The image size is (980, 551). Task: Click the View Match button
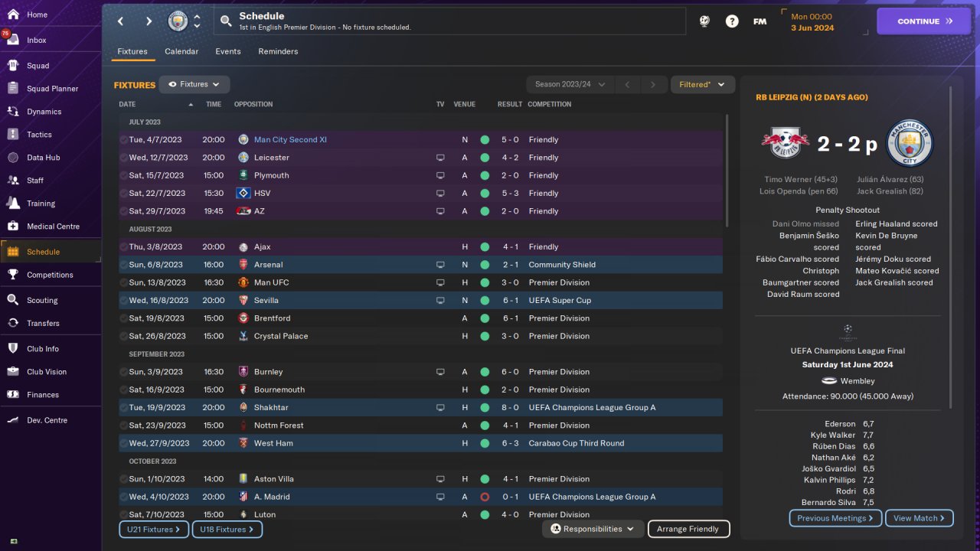(x=919, y=518)
